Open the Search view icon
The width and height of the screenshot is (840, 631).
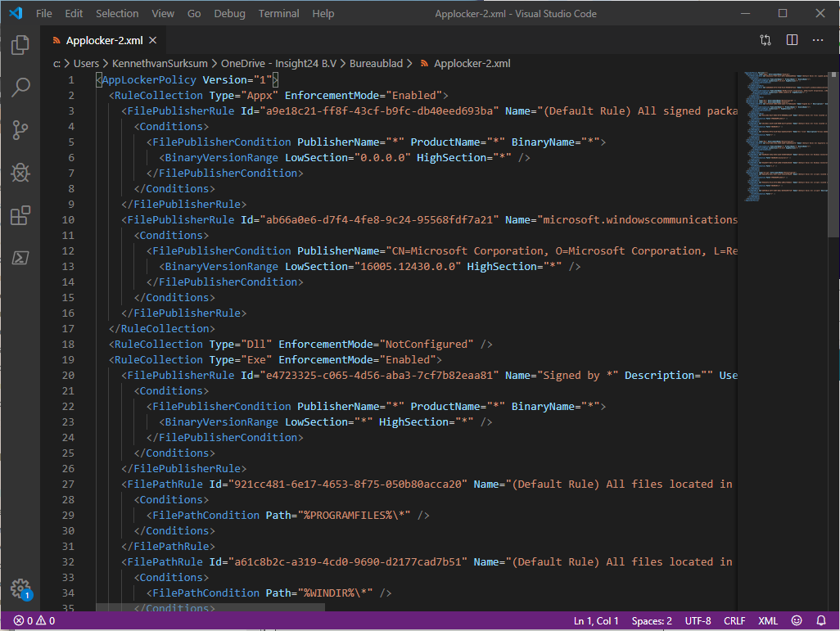coord(20,88)
